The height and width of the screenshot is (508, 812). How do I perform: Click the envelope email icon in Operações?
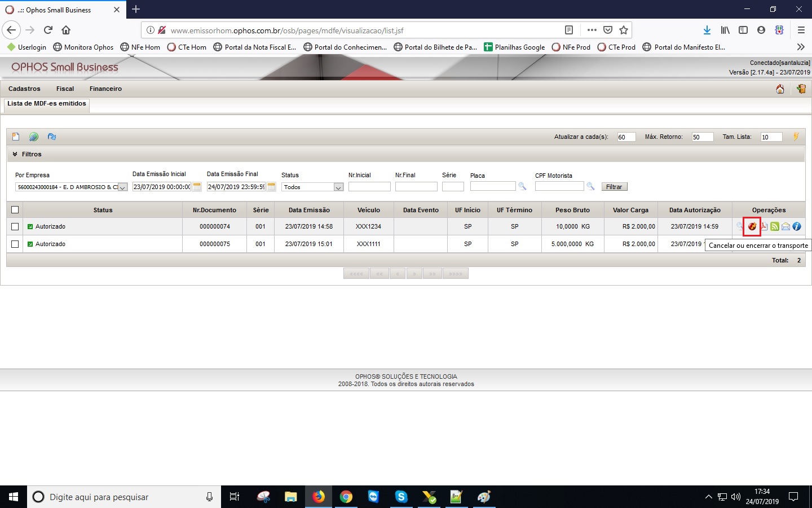point(785,226)
